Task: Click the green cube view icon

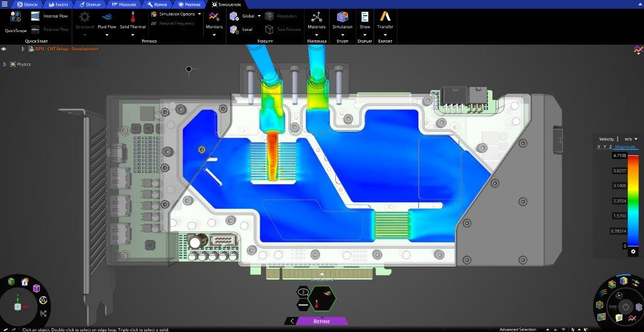Action: point(11,282)
